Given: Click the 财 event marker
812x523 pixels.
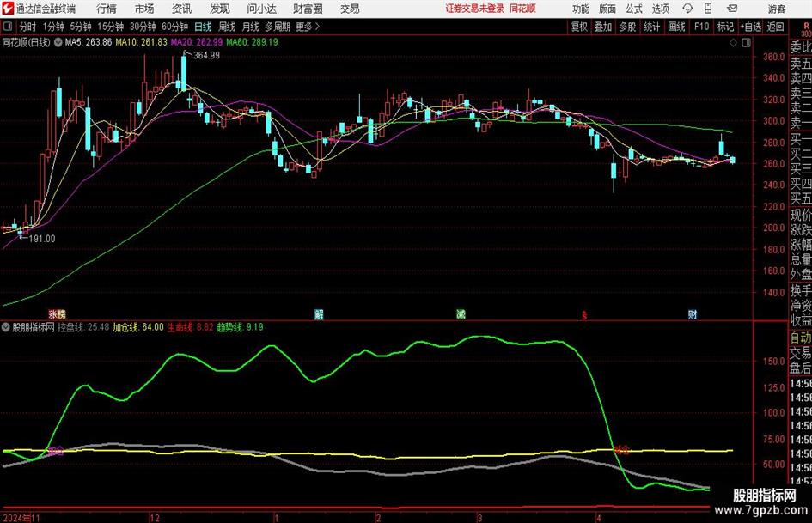Looking at the screenshot, I should pos(693,314).
